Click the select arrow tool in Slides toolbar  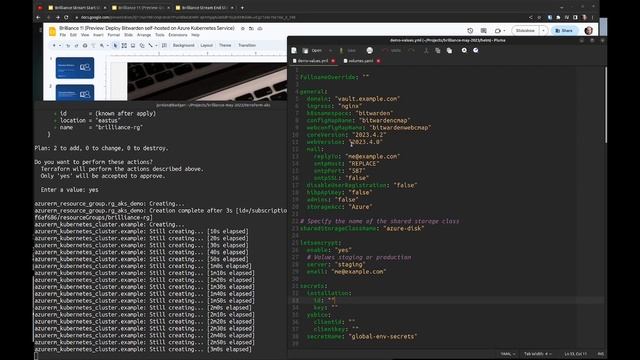coord(115,45)
